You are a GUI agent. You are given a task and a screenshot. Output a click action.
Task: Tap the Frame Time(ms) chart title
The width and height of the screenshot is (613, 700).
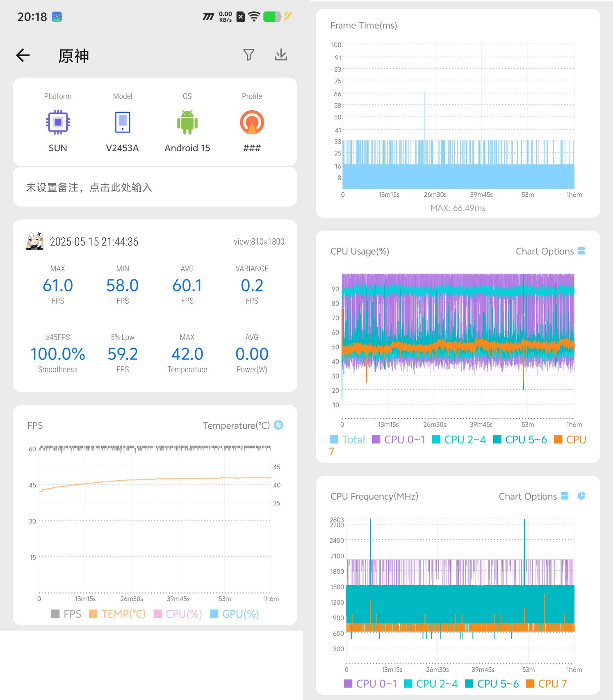click(x=364, y=25)
